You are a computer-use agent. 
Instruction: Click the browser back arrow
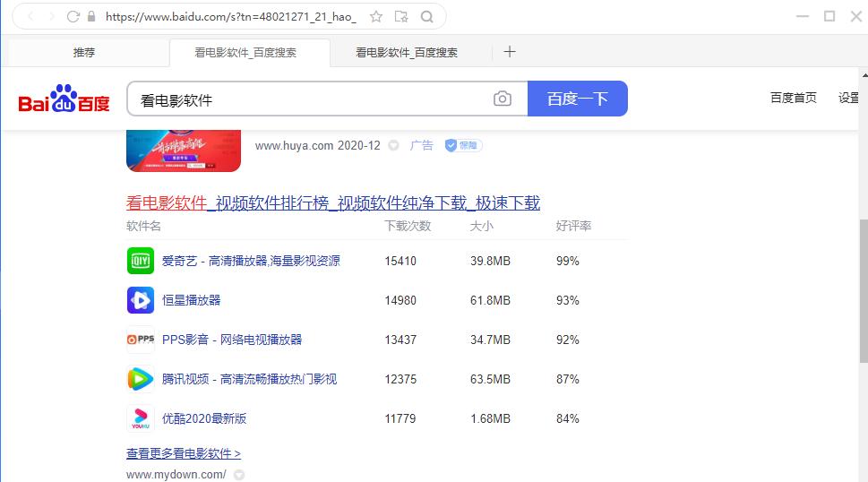click(30, 17)
